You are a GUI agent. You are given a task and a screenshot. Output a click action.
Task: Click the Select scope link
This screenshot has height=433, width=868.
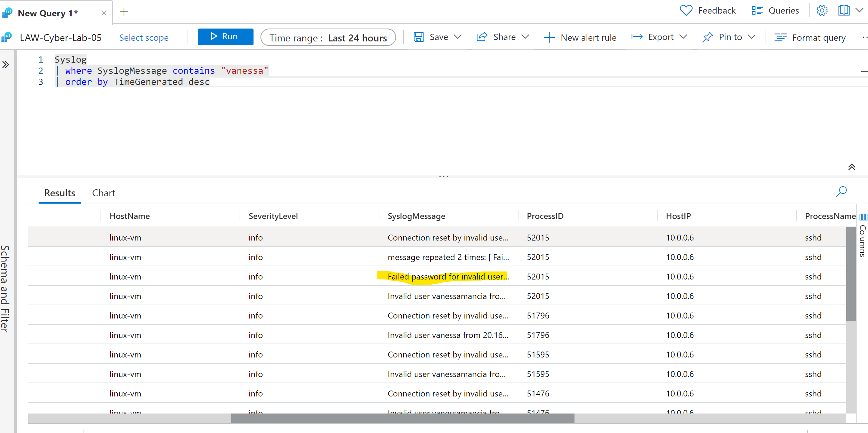(144, 38)
